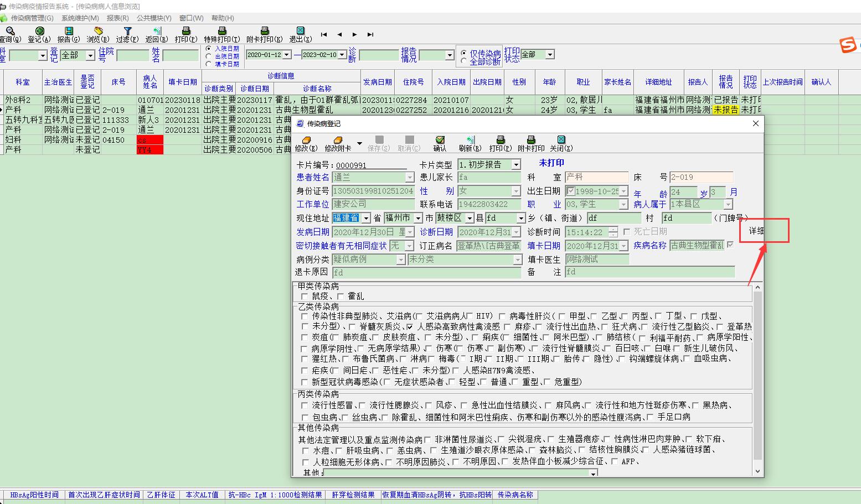
Task: Select 出院日期 radio button
Action: 209,56
